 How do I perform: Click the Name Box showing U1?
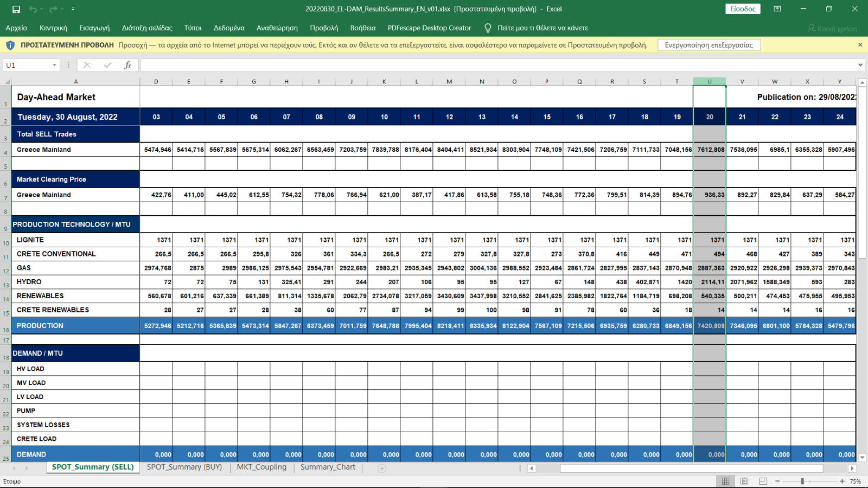point(27,65)
